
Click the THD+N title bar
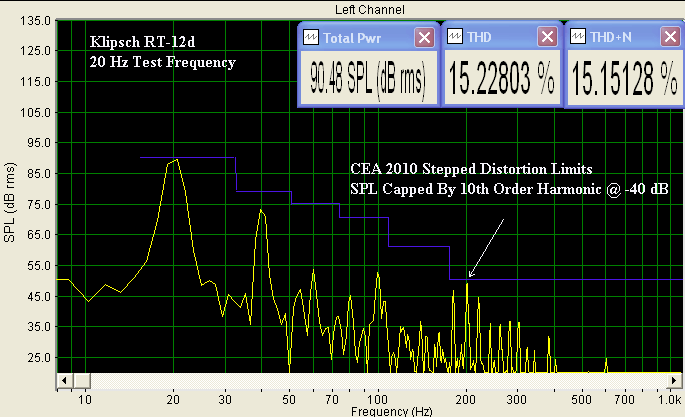(626, 37)
